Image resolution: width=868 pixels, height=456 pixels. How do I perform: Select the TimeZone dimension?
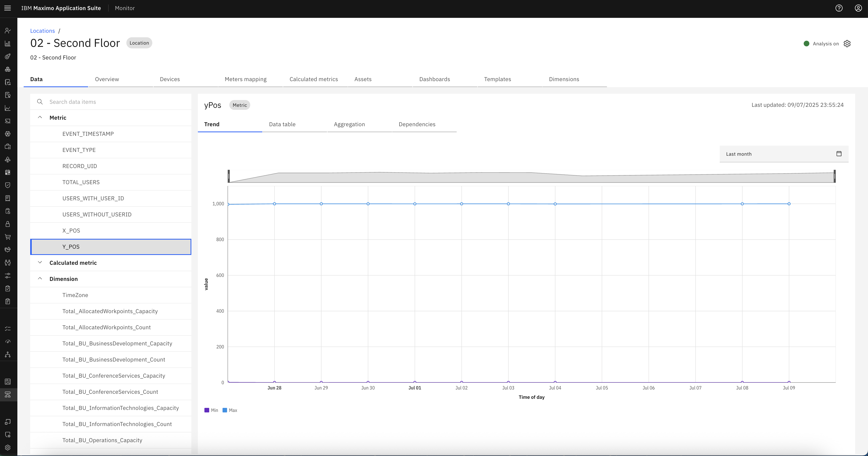pos(111,295)
